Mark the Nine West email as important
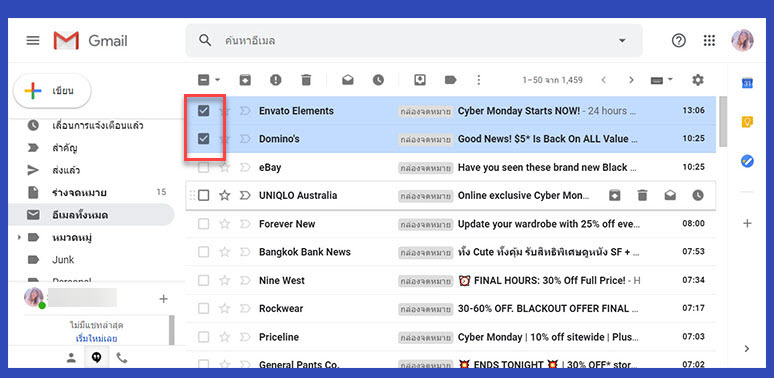 click(x=245, y=281)
